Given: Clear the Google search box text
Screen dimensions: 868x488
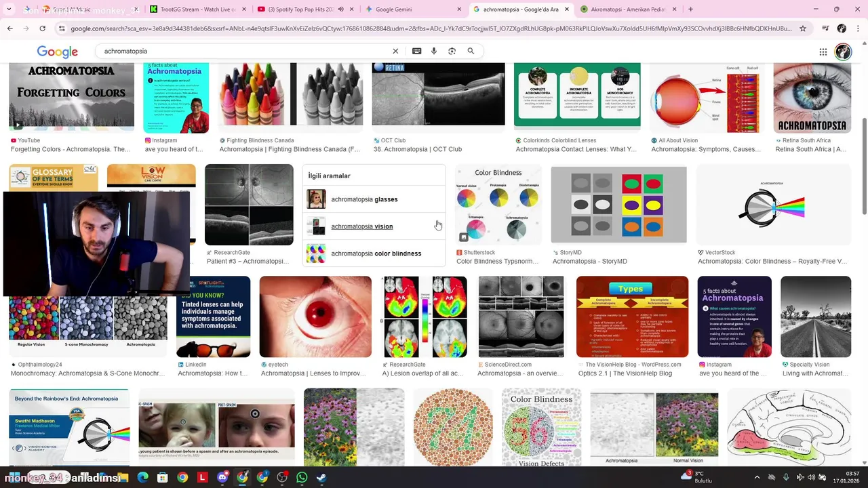Looking at the screenshot, I should [x=395, y=51].
